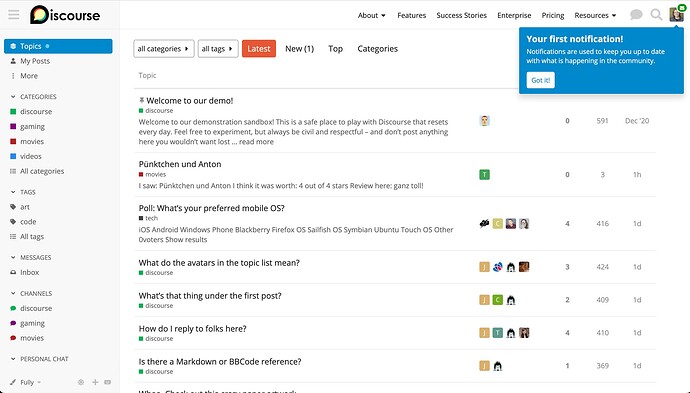
Task: Click the paintbrush theme icon in sidebar footer
Action: click(x=13, y=382)
